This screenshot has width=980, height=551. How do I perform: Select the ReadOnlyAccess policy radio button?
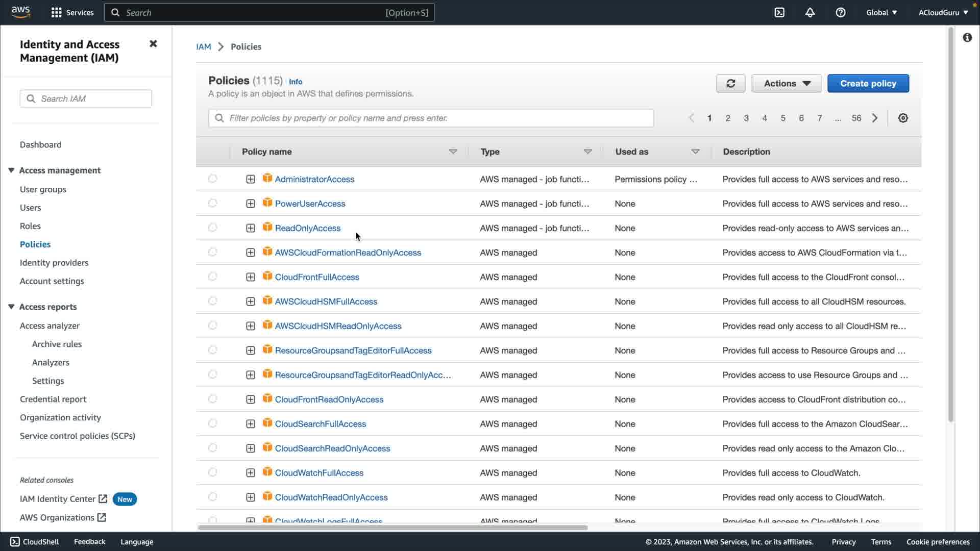click(213, 228)
